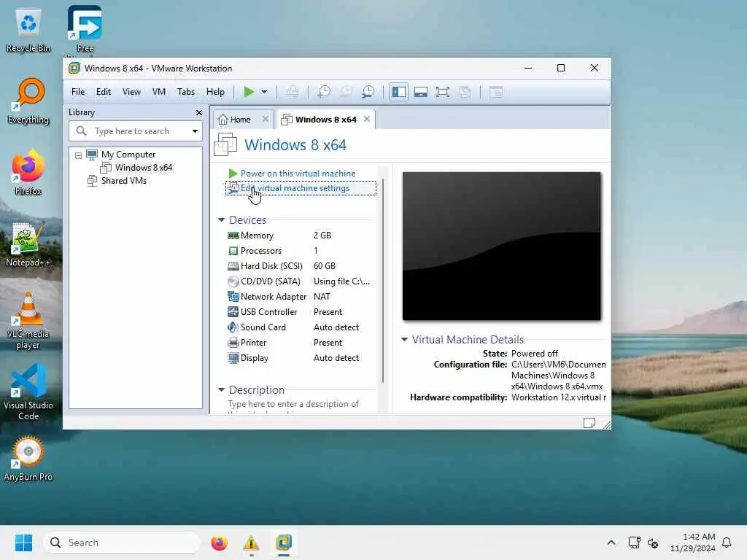747x560 pixels.
Task: Select My Computer in the library
Action: coord(128,155)
